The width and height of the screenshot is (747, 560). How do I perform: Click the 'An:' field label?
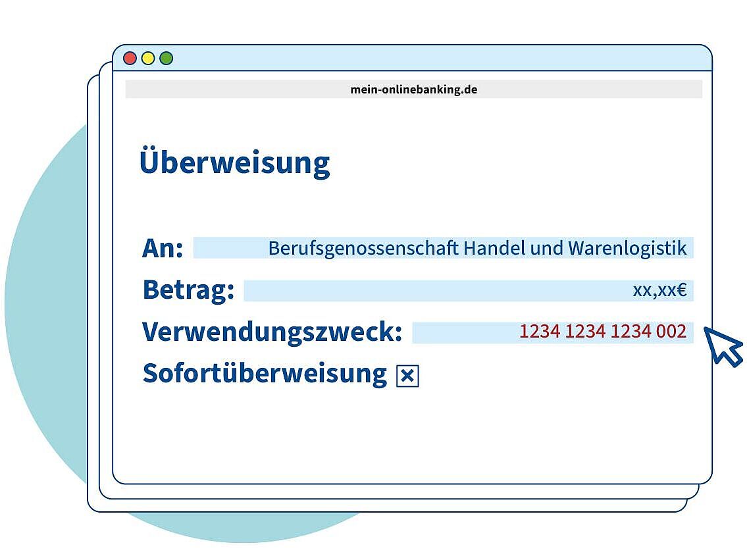pyautogui.click(x=163, y=249)
